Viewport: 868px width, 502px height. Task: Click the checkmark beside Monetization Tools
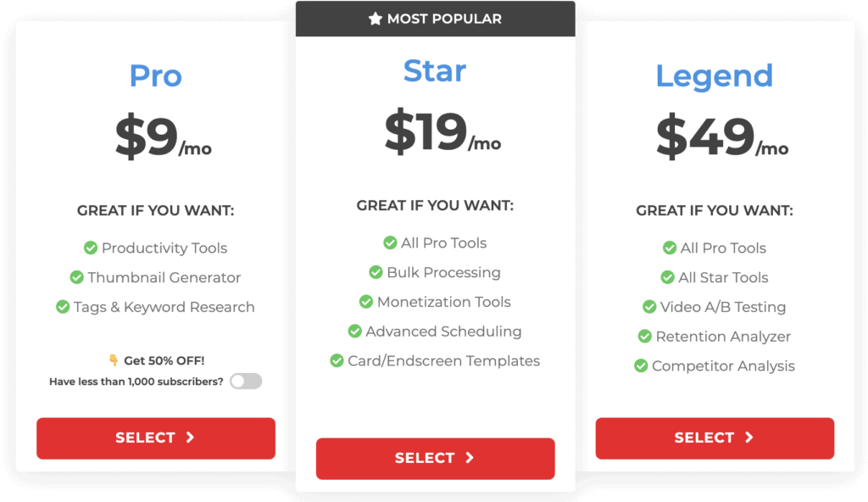(x=366, y=301)
